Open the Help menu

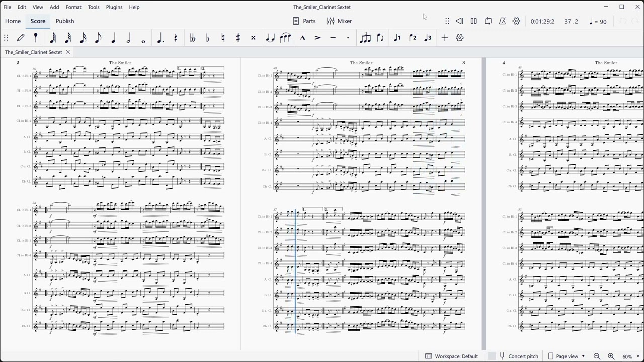tap(134, 7)
